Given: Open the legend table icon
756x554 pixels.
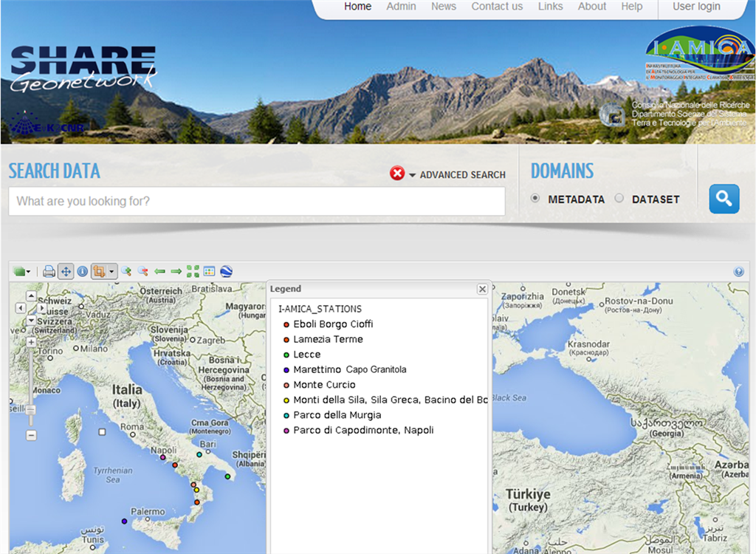Looking at the screenshot, I should (209, 272).
